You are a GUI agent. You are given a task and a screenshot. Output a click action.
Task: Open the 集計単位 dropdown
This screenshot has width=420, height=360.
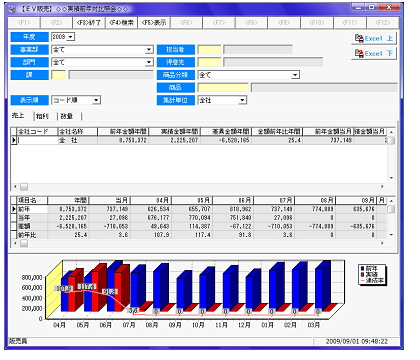pyautogui.click(x=242, y=100)
